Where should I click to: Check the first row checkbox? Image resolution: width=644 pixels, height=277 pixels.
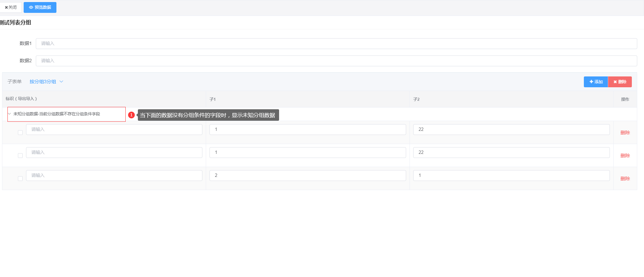click(x=20, y=133)
